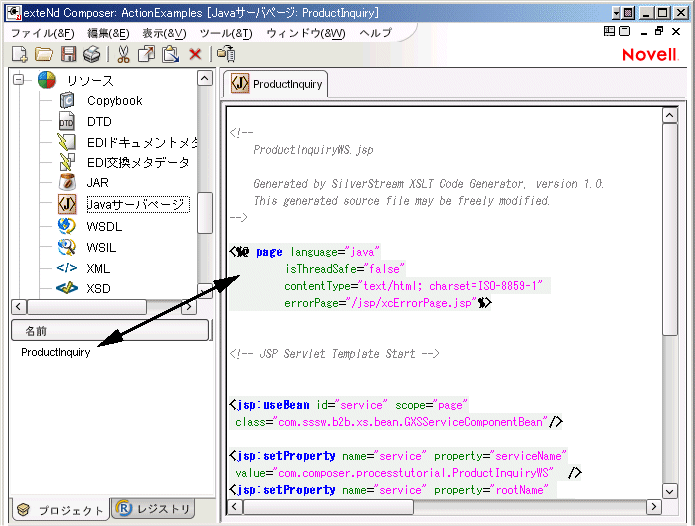Screen dimensions: 695x526
Task: Open the 編集 menu
Action: 108,33
